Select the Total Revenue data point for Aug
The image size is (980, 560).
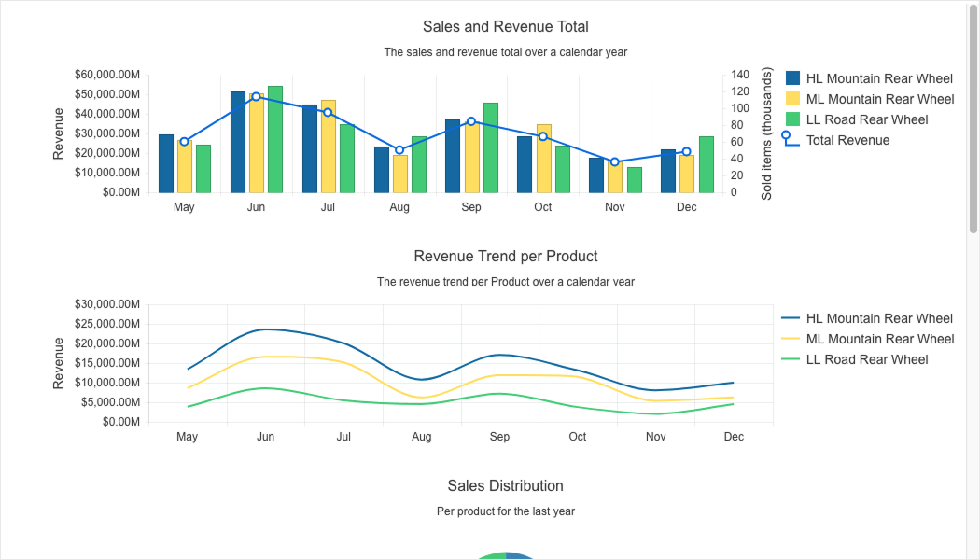click(399, 150)
